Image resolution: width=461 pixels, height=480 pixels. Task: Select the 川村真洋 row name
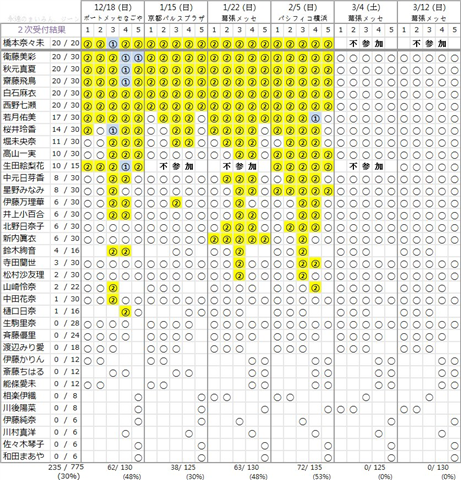tap(19, 432)
